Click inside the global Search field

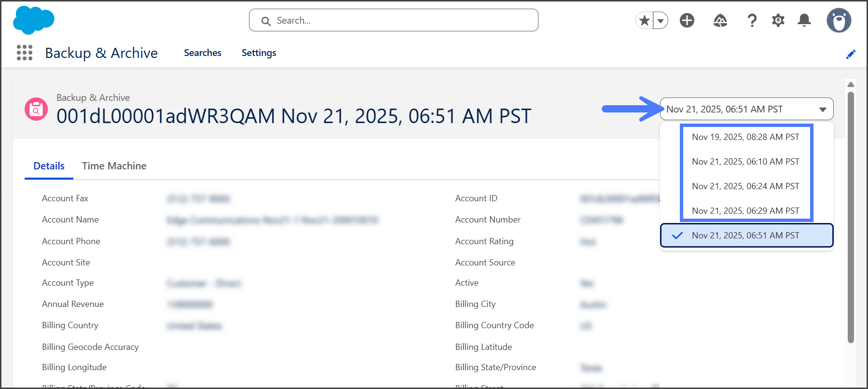400,20
